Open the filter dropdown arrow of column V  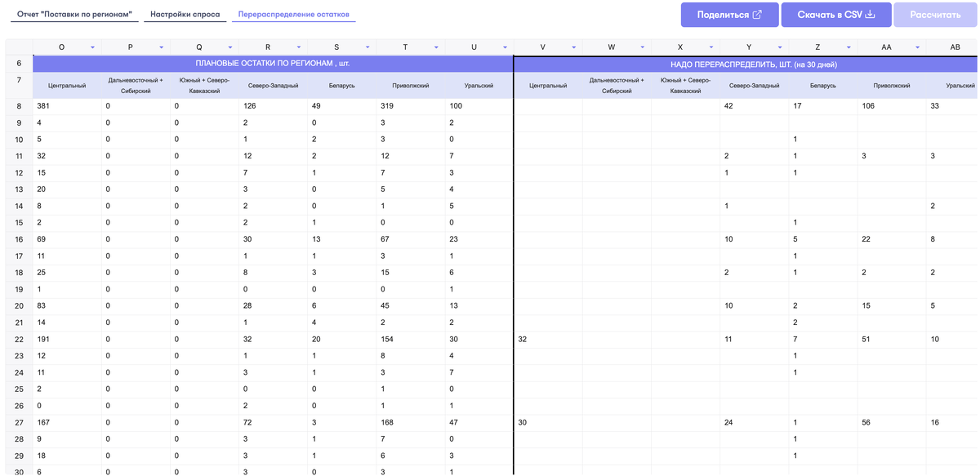click(573, 48)
